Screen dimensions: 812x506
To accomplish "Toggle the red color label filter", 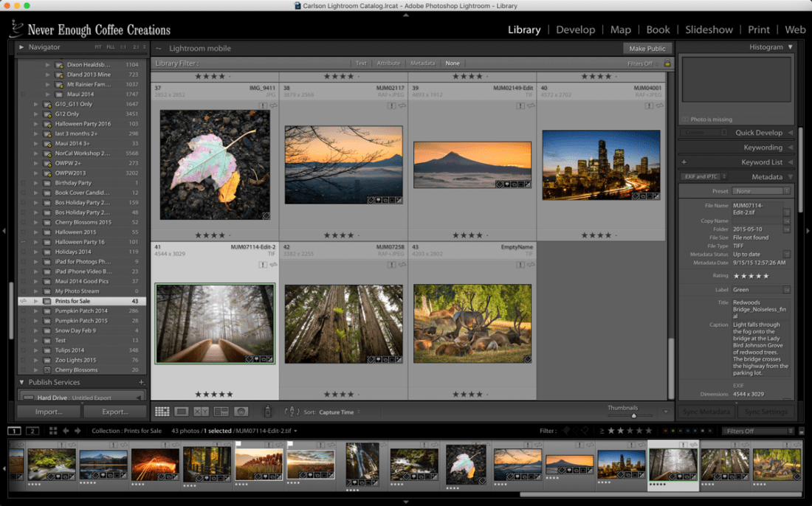I will pyautogui.click(x=665, y=431).
